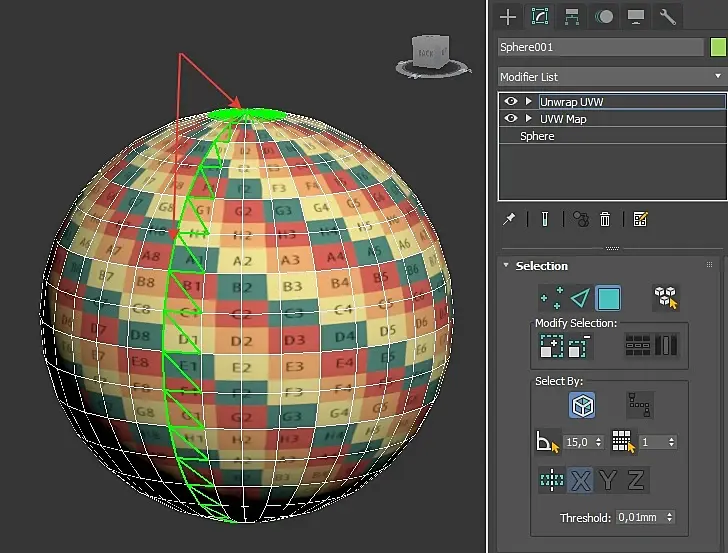Expand the Unwrap UVW modifier sub-objects
Image resolution: width=728 pixels, height=553 pixels.
pyautogui.click(x=528, y=102)
